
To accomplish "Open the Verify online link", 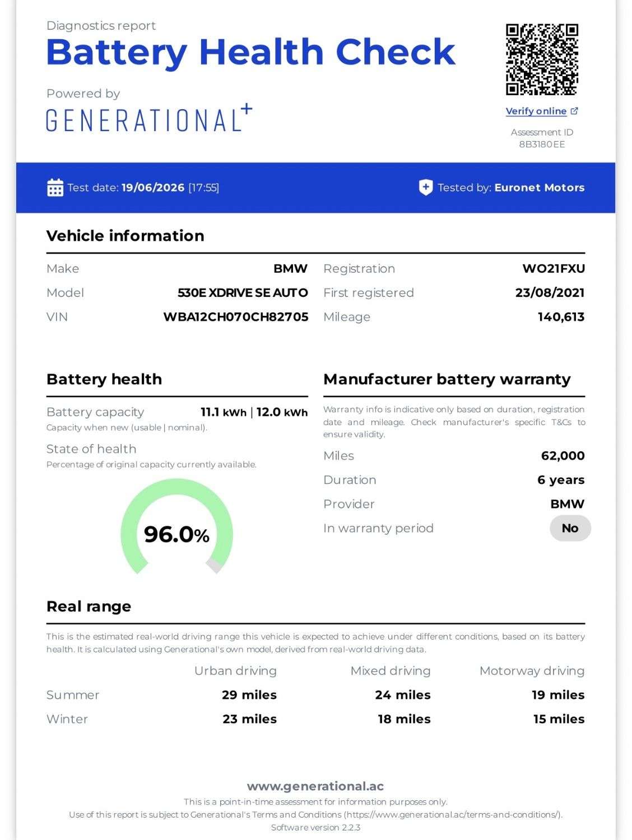I will point(536,111).
